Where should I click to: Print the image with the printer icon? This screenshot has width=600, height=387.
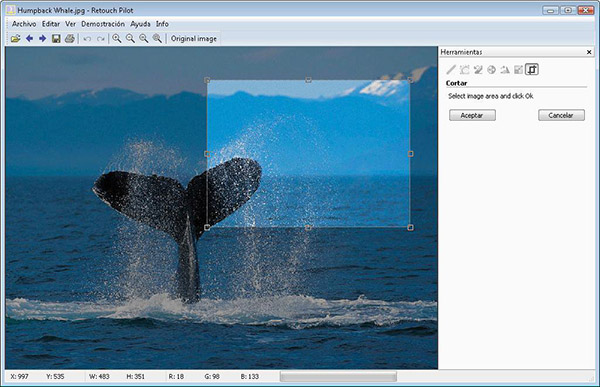click(70, 39)
